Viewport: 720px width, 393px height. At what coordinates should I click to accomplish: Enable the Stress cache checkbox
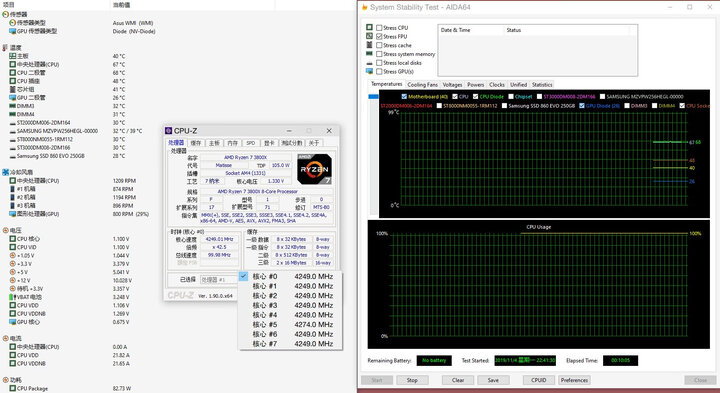click(379, 45)
